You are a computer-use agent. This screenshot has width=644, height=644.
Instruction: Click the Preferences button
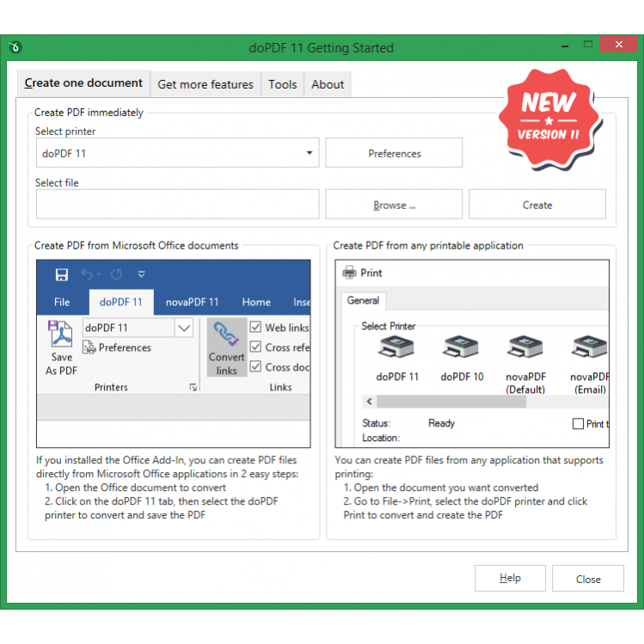pyautogui.click(x=395, y=153)
